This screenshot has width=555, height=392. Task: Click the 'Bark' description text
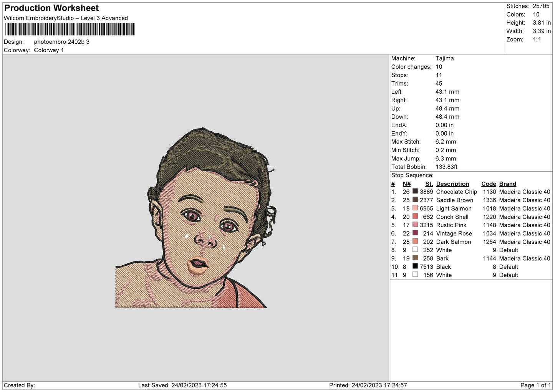coord(442,258)
